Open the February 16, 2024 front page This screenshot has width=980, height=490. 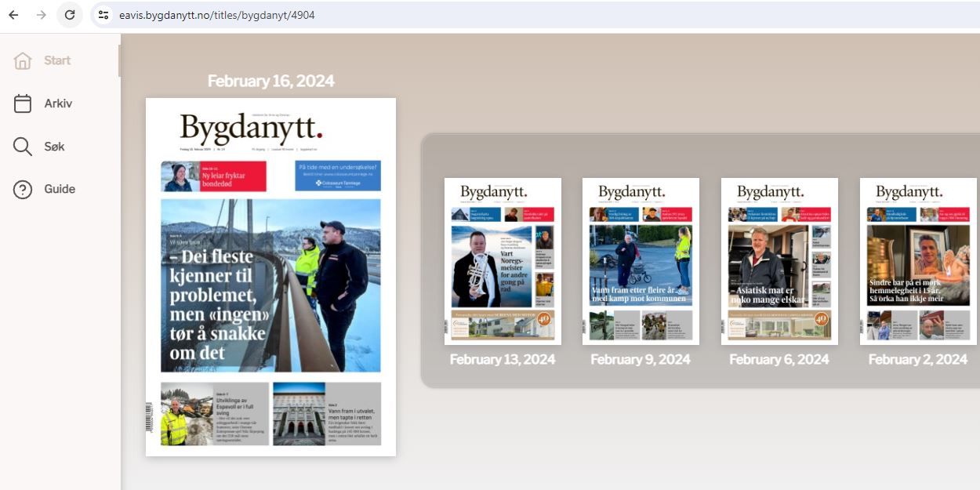coord(270,277)
